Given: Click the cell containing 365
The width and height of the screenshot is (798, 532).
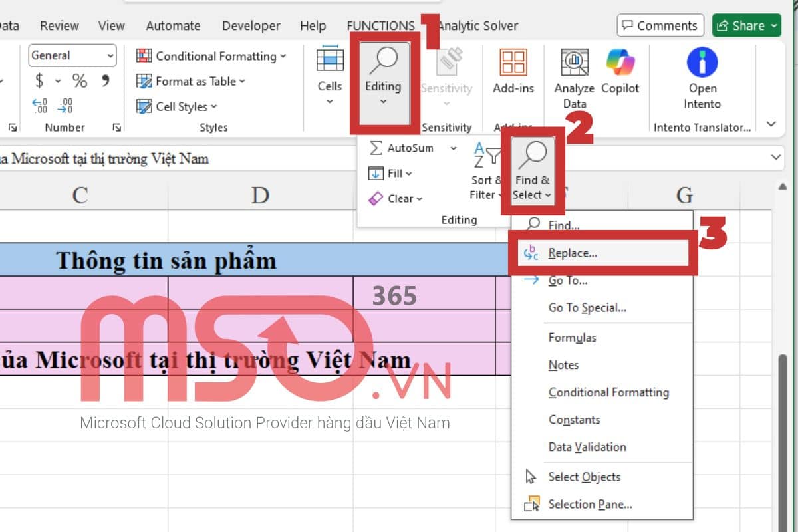Looking at the screenshot, I should (424, 293).
